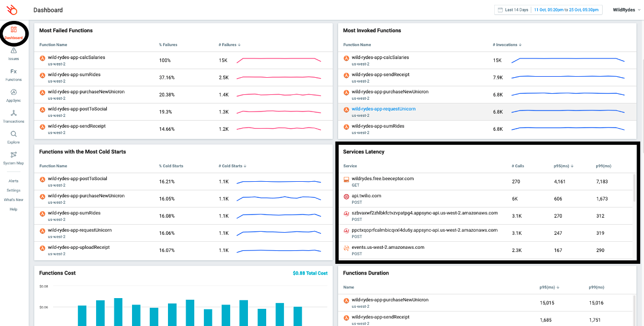Screen dimensions: 644x326
Task: Click the $0.88 Total Cost link
Action: [x=310, y=273]
